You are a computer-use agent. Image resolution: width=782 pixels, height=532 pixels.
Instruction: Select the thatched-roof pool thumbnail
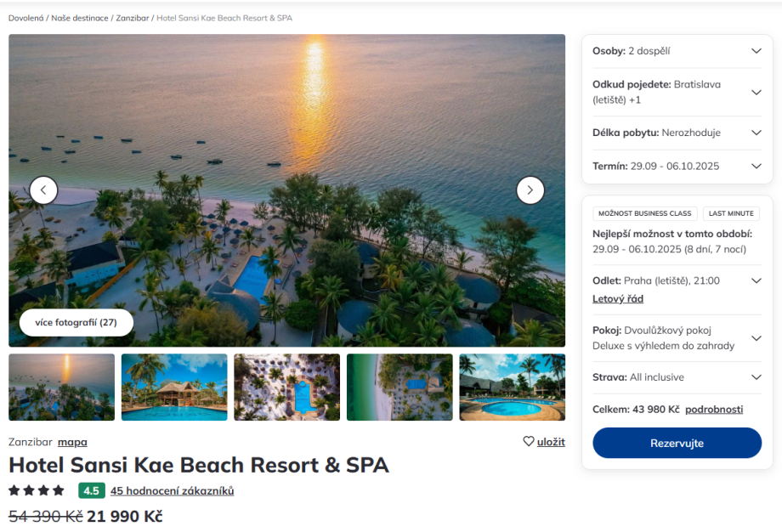pyautogui.click(x=174, y=388)
